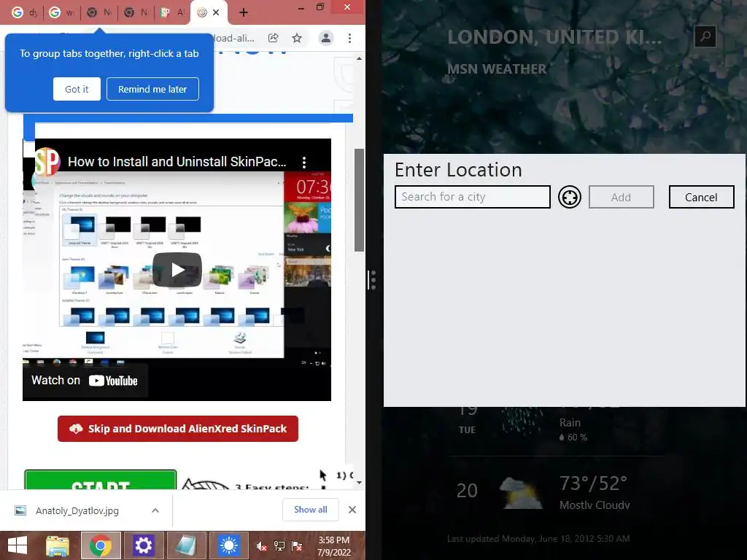Click the SP channel logo on video
This screenshot has height=560, width=747.
pos(47,161)
